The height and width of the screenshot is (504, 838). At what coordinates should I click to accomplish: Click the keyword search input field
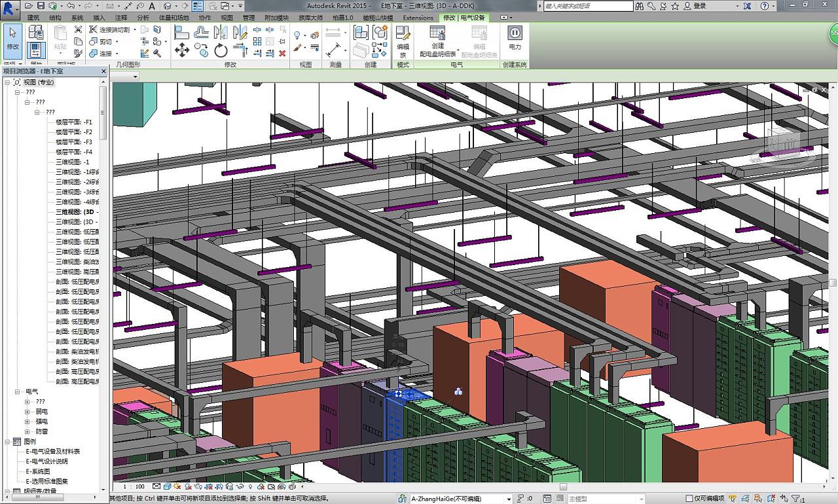click(588, 6)
